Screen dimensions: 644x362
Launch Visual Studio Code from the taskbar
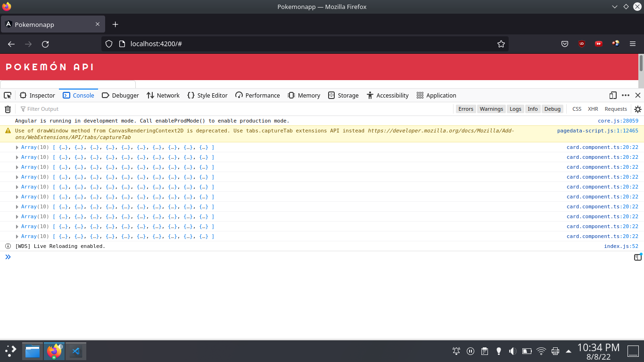(x=75, y=351)
